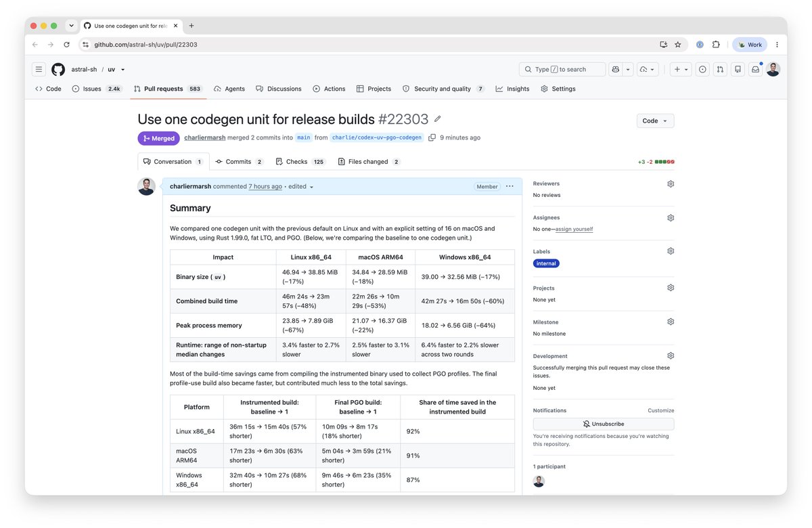Open the create new plus dropdown
Viewport: 812px width, 528px height.
(x=681, y=69)
